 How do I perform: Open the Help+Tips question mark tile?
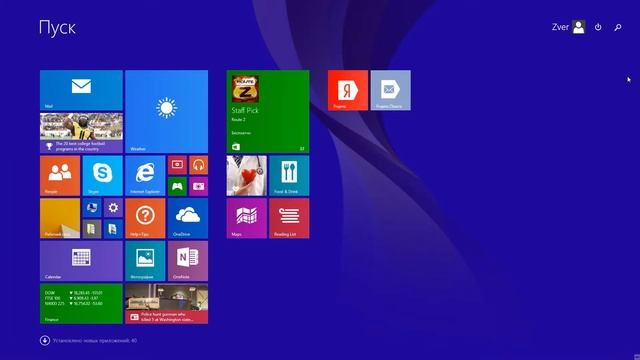click(145, 218)
